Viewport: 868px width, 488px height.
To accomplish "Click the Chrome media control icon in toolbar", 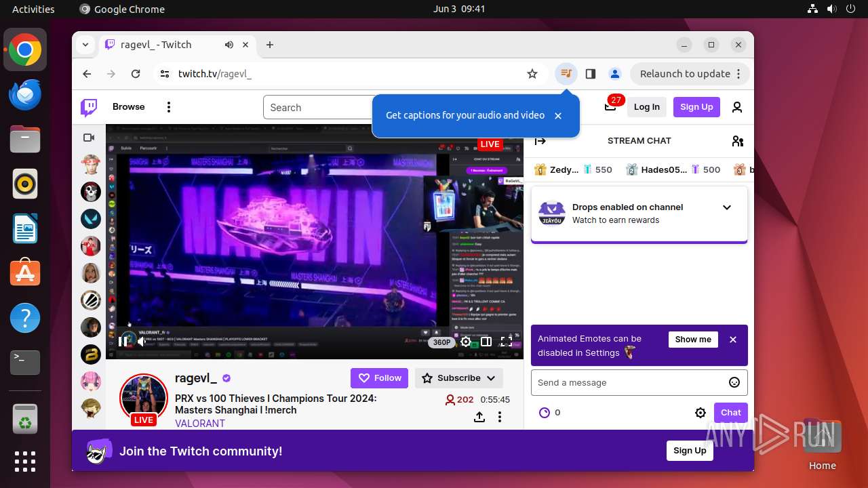I will (566, 73).
